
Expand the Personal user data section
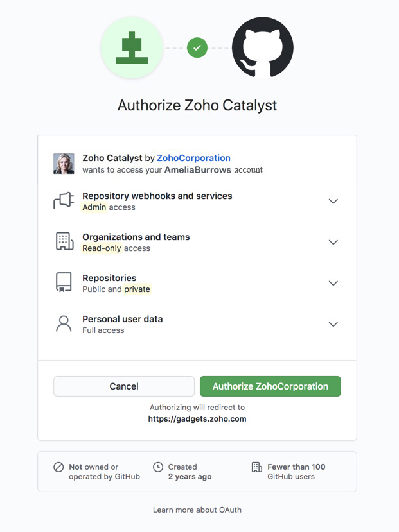[x=333, y=324]
